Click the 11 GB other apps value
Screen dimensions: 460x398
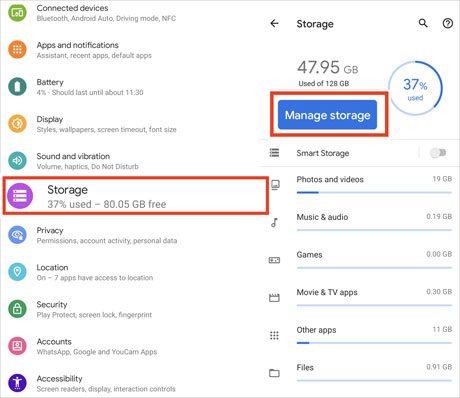442,329
